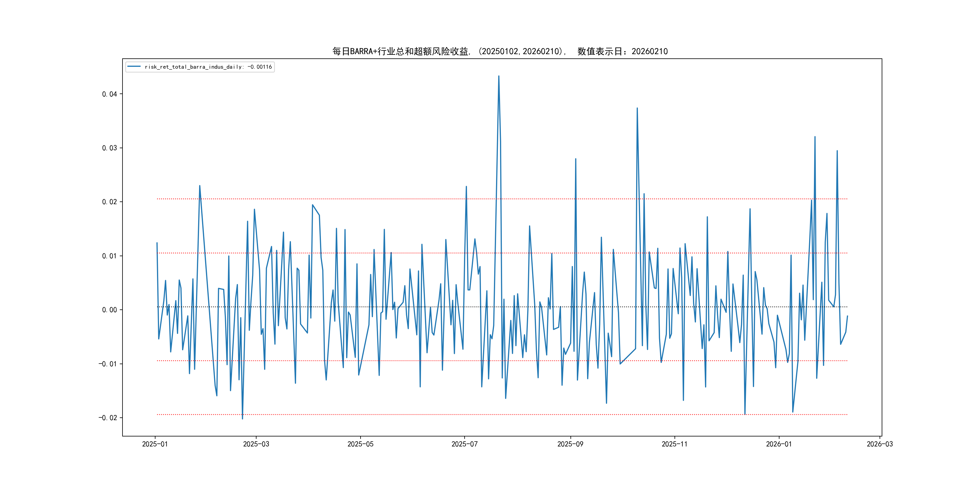Click the 2026-01 x-axis tick label

coord(778,444)
